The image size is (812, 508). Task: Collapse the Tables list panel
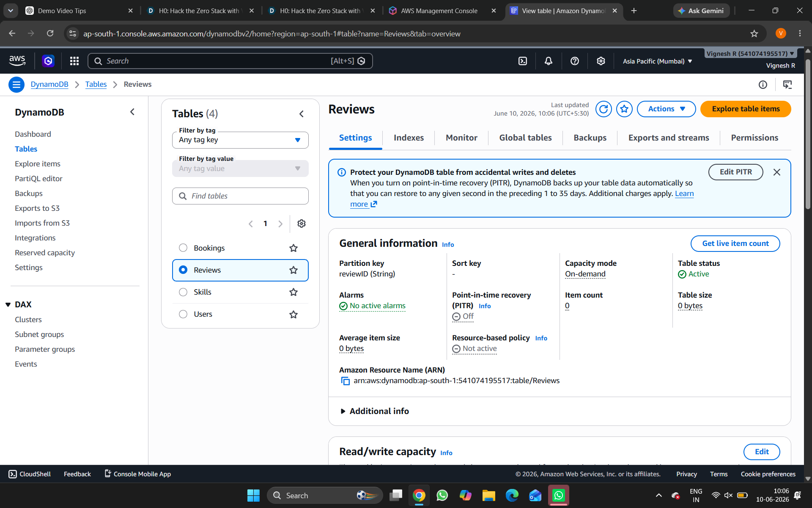(302, 114)
